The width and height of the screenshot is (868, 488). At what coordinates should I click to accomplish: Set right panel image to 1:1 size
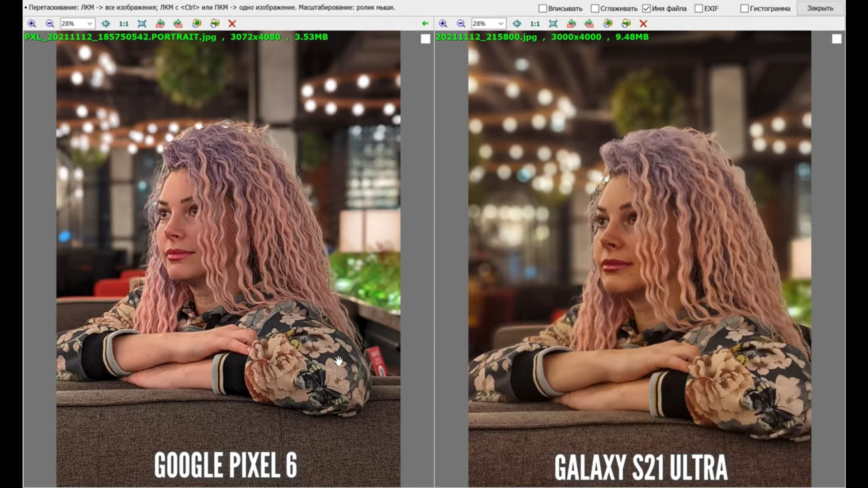[x=535, y=23]
